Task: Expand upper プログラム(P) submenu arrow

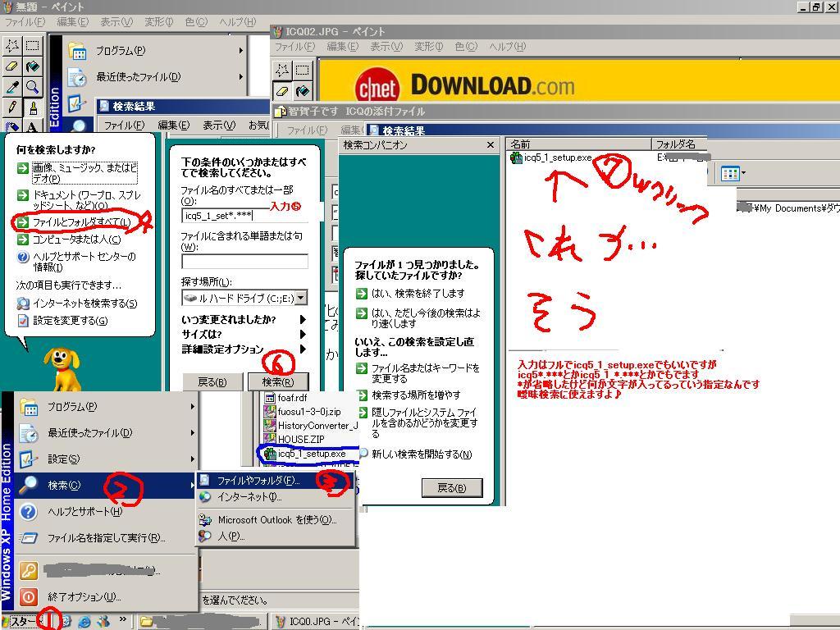Action: point(240,50)
